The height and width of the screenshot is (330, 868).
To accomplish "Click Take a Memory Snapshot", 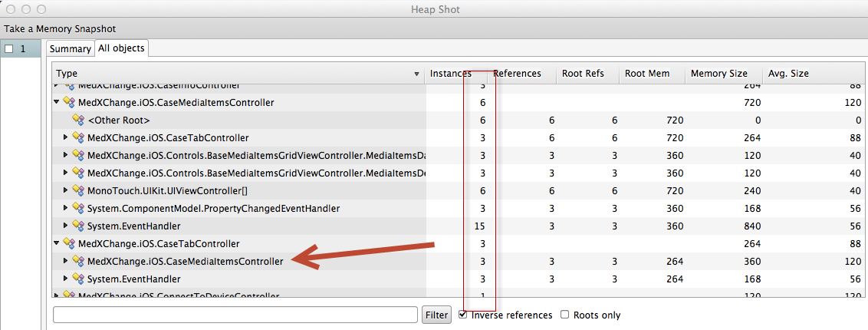I will (60, 28).
